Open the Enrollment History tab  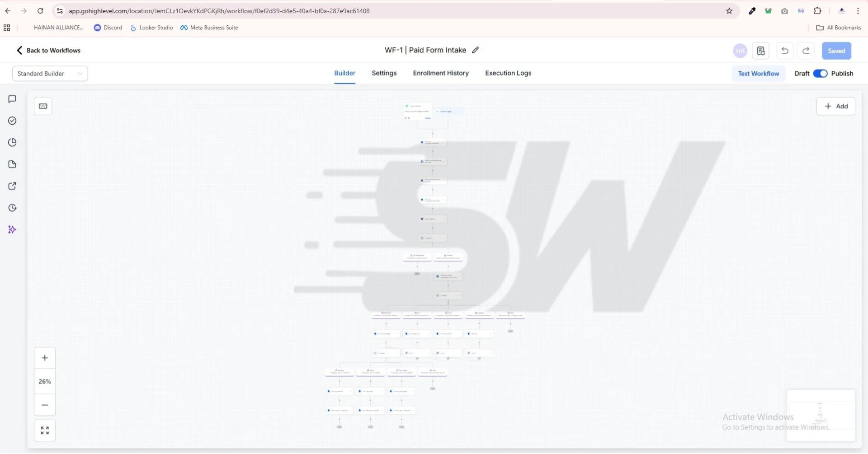tap(440, 73)
